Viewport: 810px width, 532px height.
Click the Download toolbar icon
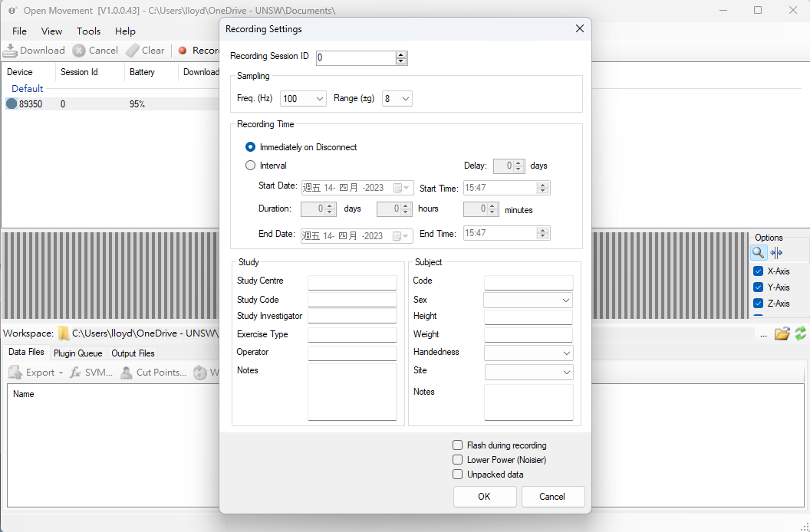pyautogui.click(x=10, y=50)
